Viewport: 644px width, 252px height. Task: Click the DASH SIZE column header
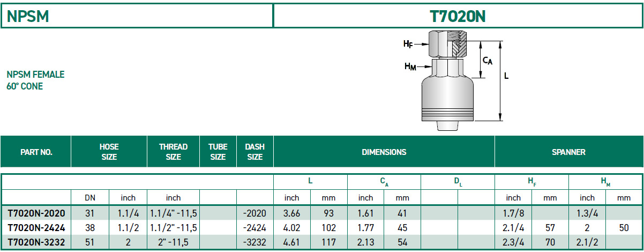254,152
